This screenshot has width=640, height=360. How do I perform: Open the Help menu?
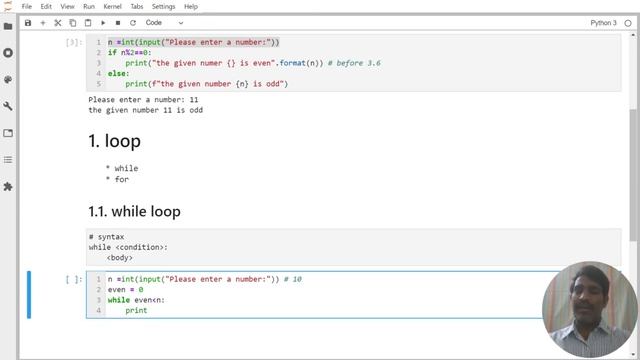(191, 7)
